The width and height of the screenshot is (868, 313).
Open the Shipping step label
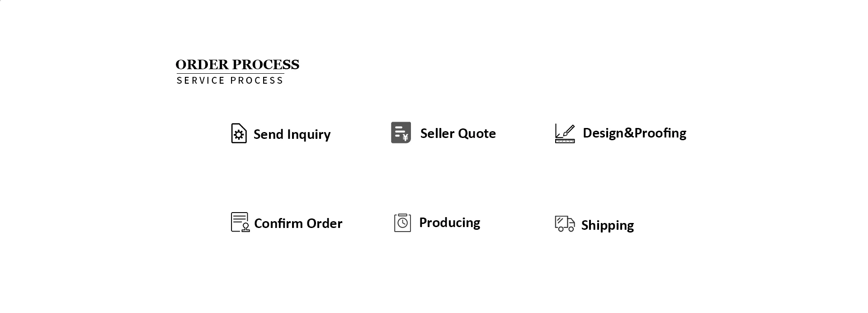point(607,225)
